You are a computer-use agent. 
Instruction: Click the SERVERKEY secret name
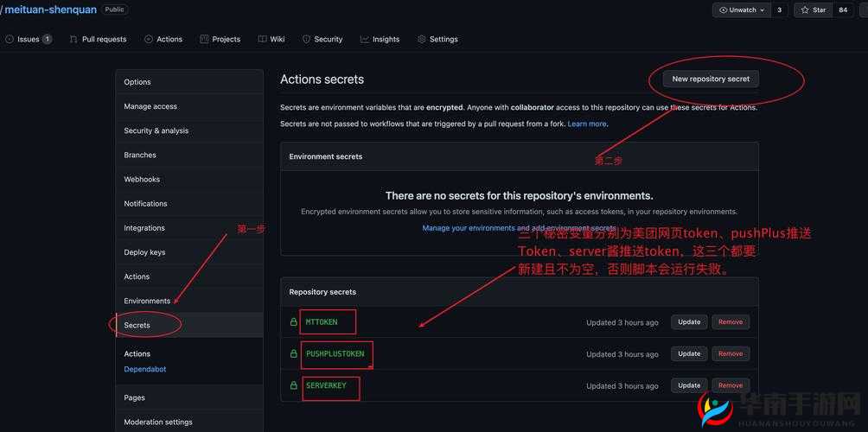326,385
